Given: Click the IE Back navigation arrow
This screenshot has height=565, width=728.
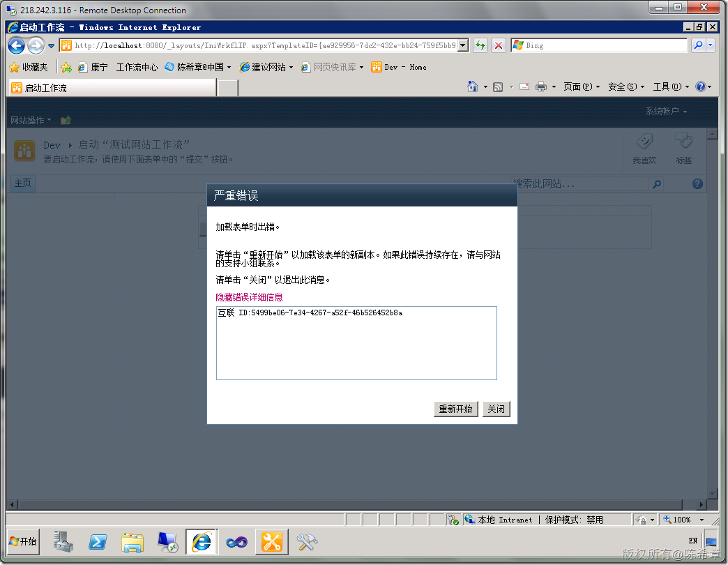Looking at the screenshot, I should pyautogui.click(x=17, y=45).
